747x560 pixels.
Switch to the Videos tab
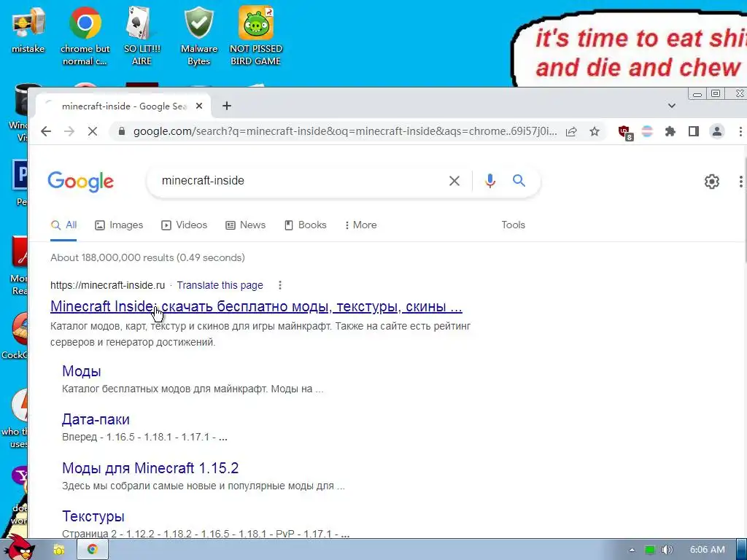(185, 225)
